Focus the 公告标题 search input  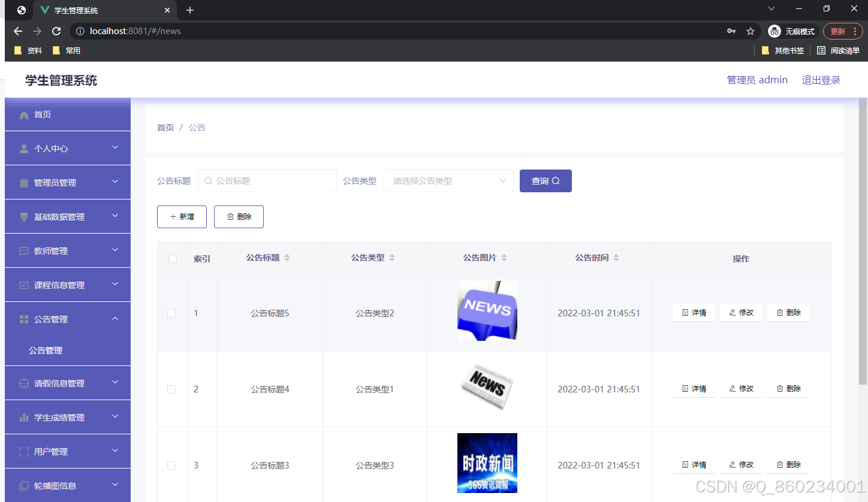[267, 181]
